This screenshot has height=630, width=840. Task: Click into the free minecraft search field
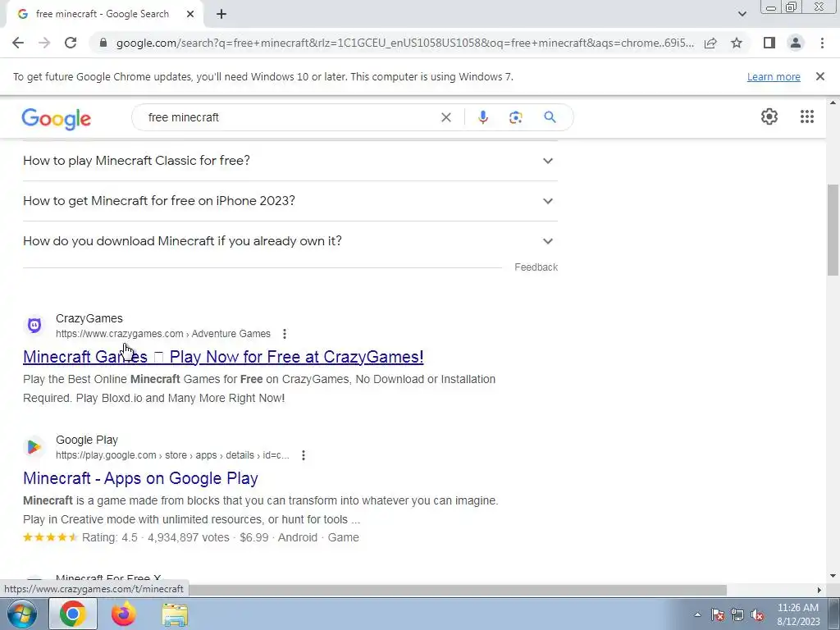[x=290, y=117]
